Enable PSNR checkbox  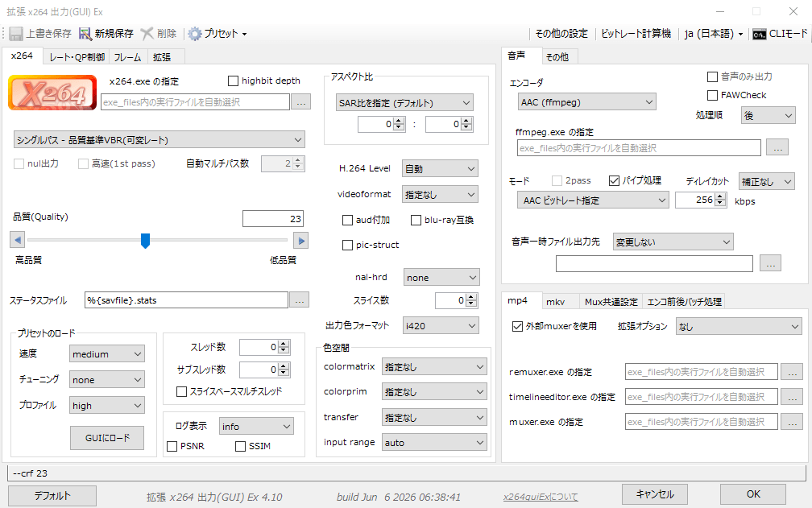(x=172, y=446)
